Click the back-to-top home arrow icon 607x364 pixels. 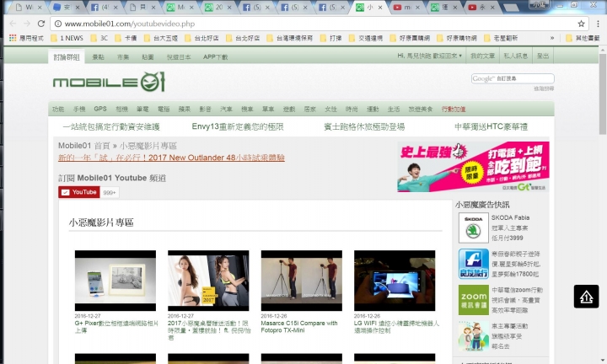pyautogui.click(x=586, y=297)
